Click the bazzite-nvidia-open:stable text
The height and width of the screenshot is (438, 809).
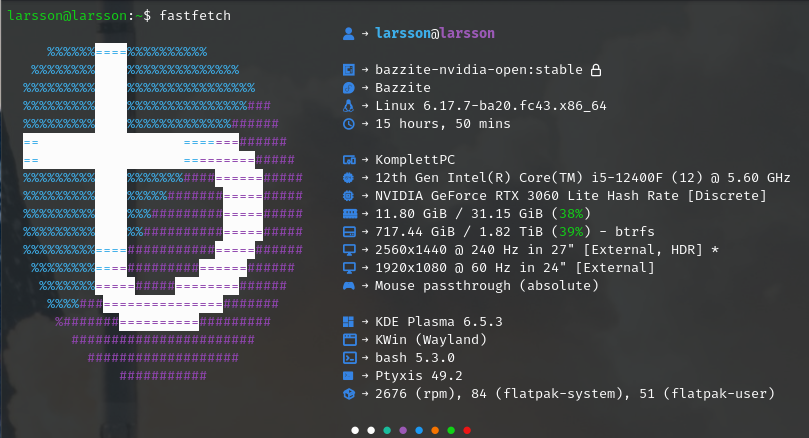click(479, 70)
